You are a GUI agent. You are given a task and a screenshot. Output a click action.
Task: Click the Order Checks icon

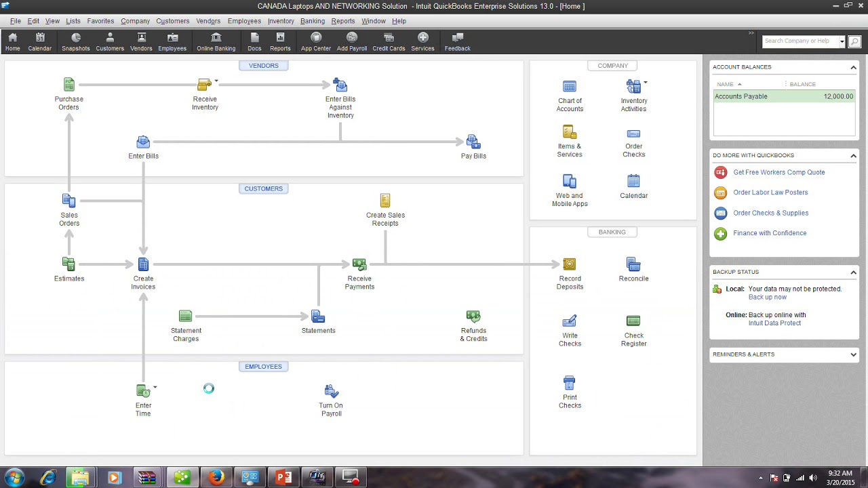click(633, 134)
